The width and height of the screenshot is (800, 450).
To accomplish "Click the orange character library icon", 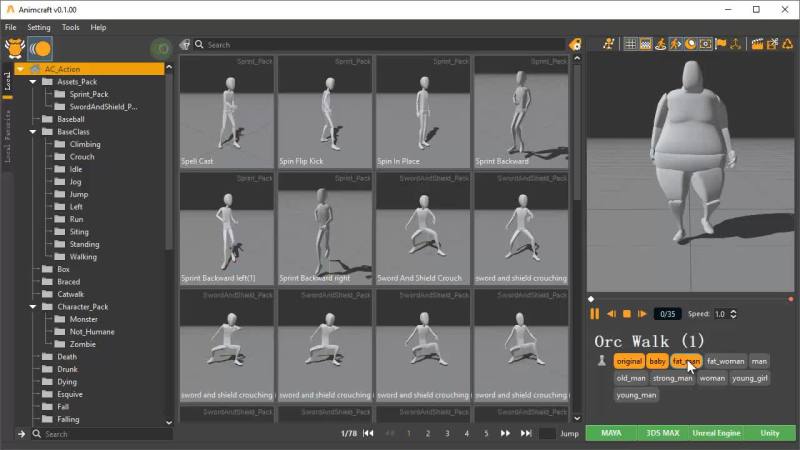I will (x=14, y=48).
